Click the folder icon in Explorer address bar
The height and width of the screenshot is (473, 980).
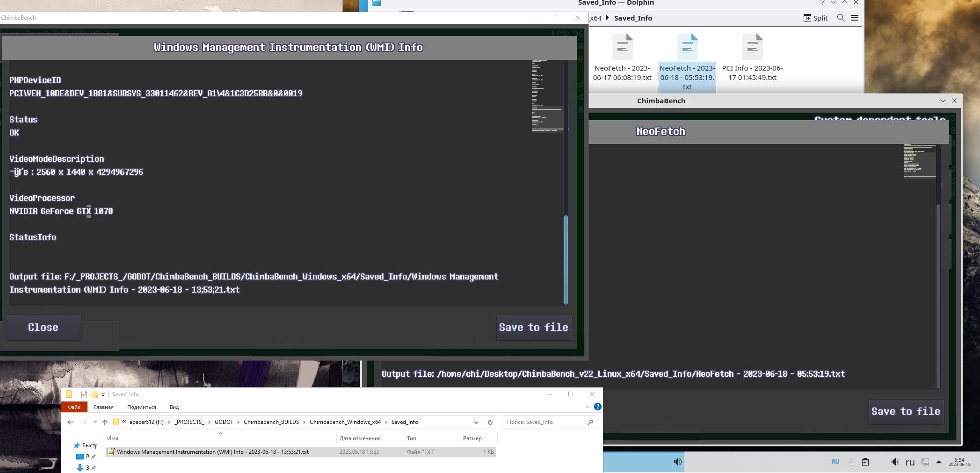[x=116, y=422]
